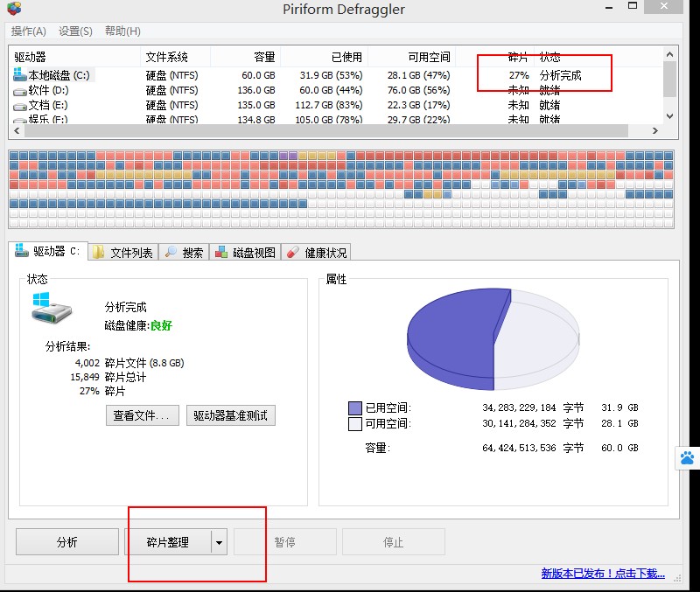Screen dimensions: 700x592
Task: Click the 136.0 GB capacity cell
Action: pos(256,91)
